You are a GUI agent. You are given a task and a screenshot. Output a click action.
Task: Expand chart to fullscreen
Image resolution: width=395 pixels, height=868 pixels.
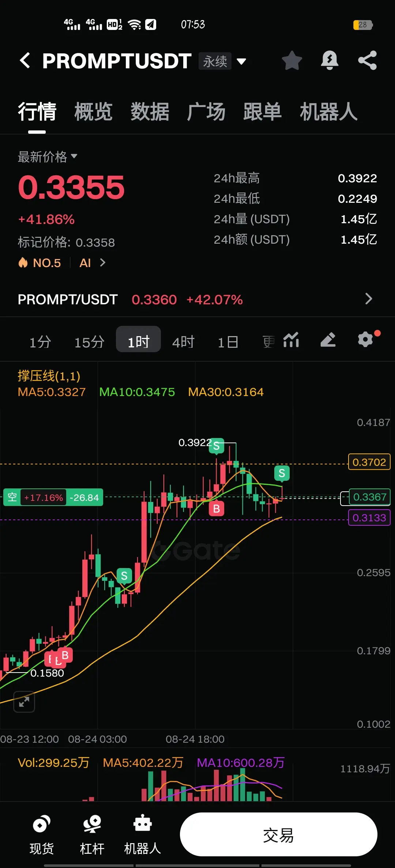(24, 702)
